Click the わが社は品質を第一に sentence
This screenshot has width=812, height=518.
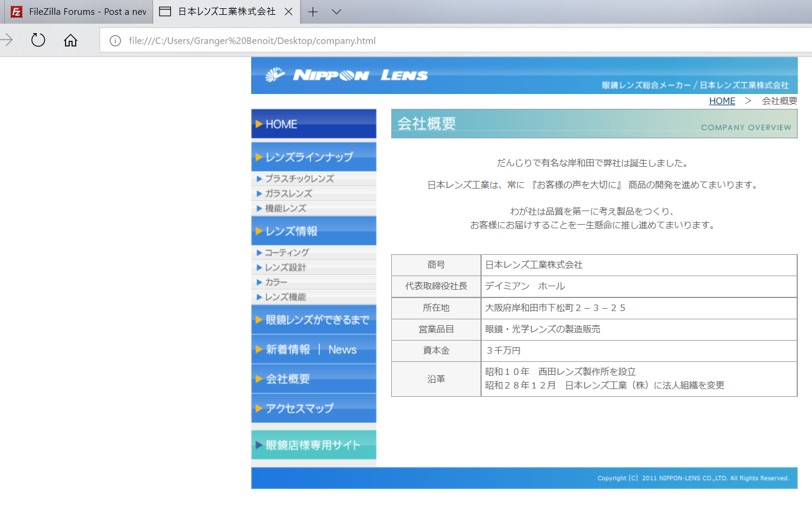pos(593,211)
